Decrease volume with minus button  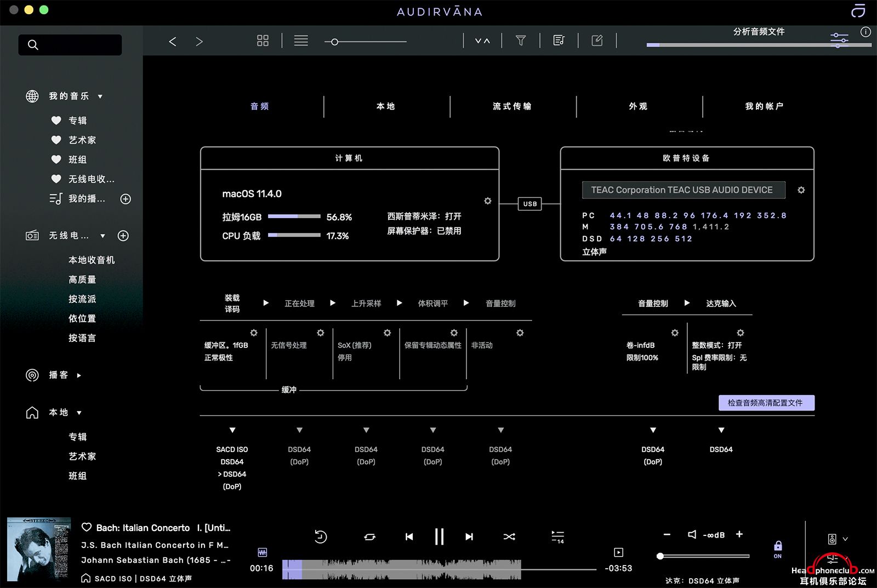(x=667, y=534)
